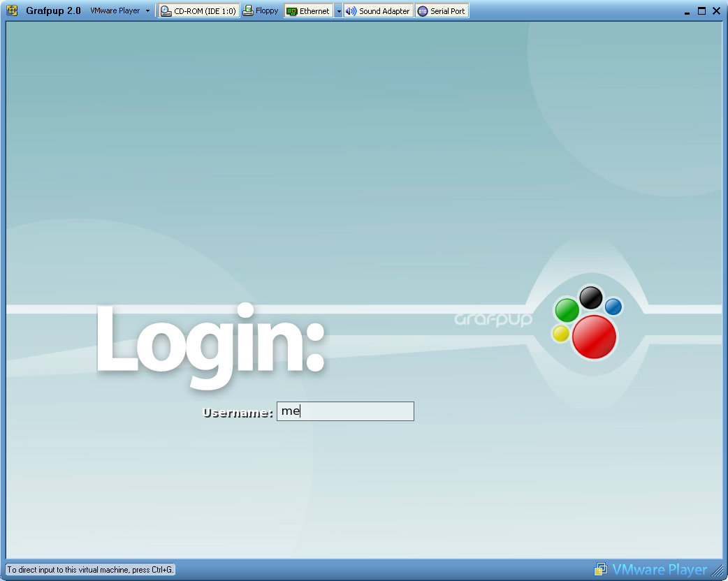Open the VMware Player menu

[x=115, y=10]
